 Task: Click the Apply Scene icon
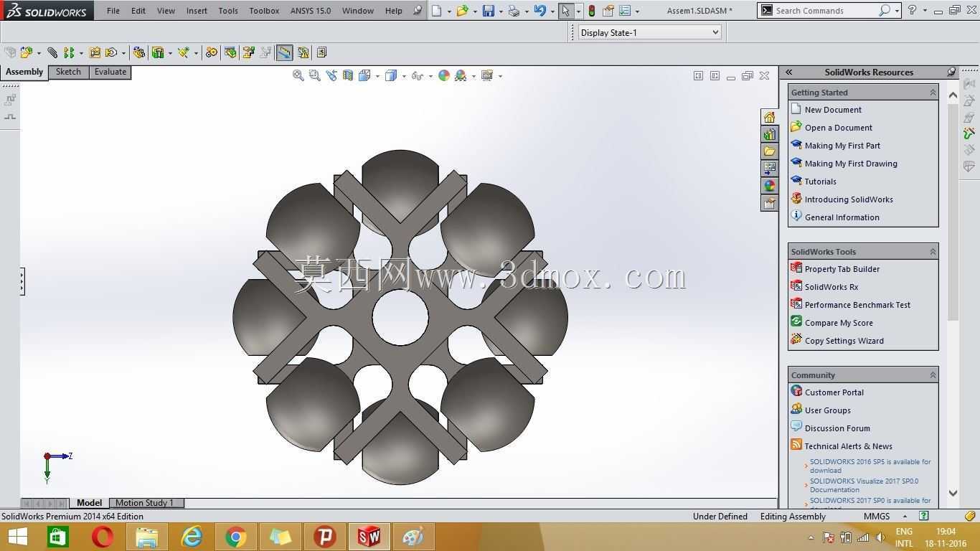[x=461, y=75]
